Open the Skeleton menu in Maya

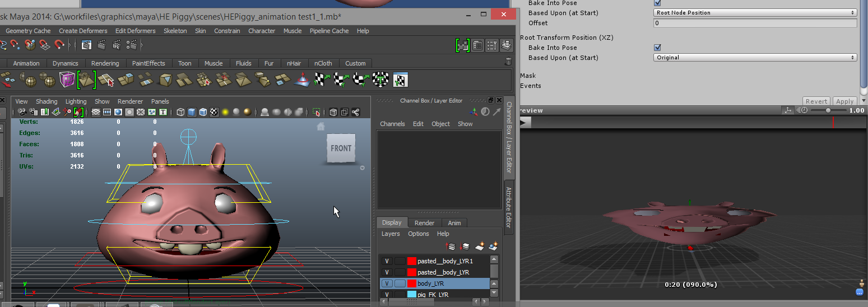[x=175, y=31]
